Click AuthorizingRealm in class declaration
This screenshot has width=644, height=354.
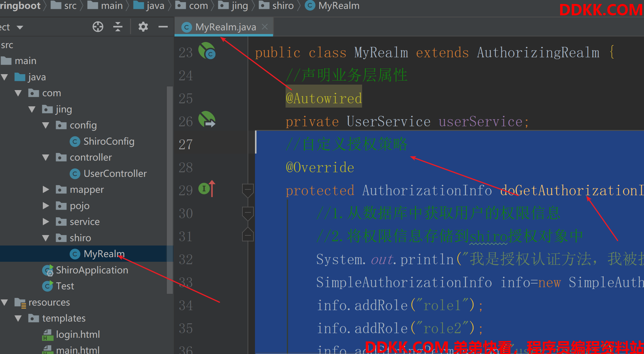click(538, 52)
